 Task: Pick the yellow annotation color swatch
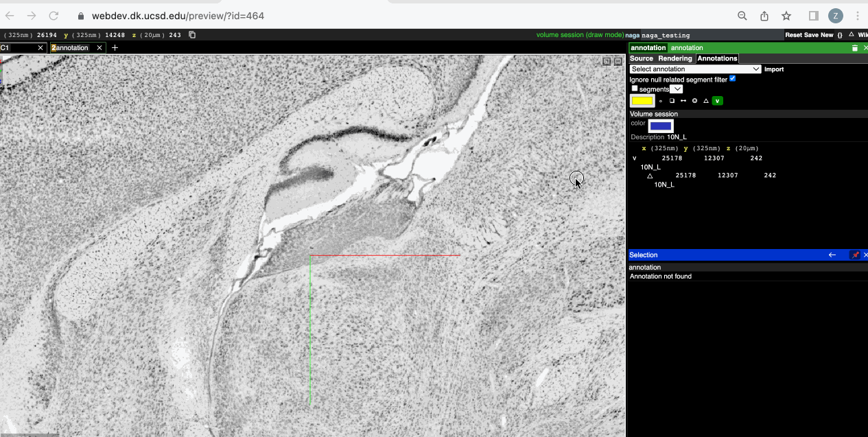coord(642,101)
